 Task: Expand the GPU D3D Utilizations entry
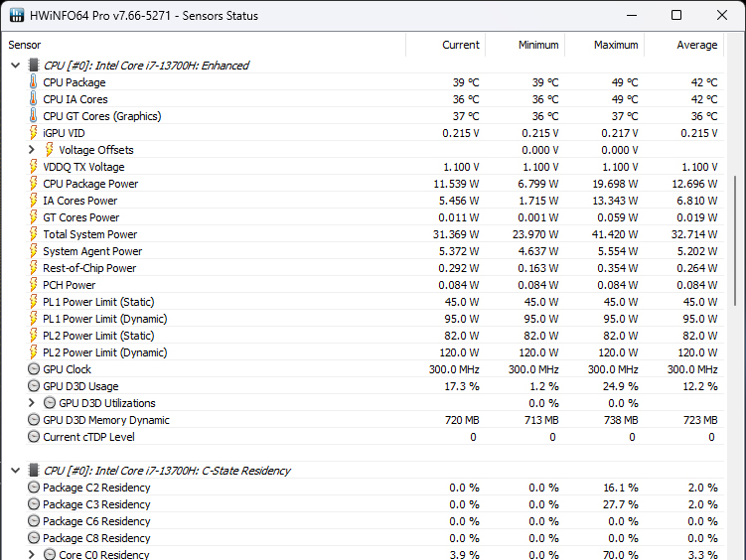(32, 403)
